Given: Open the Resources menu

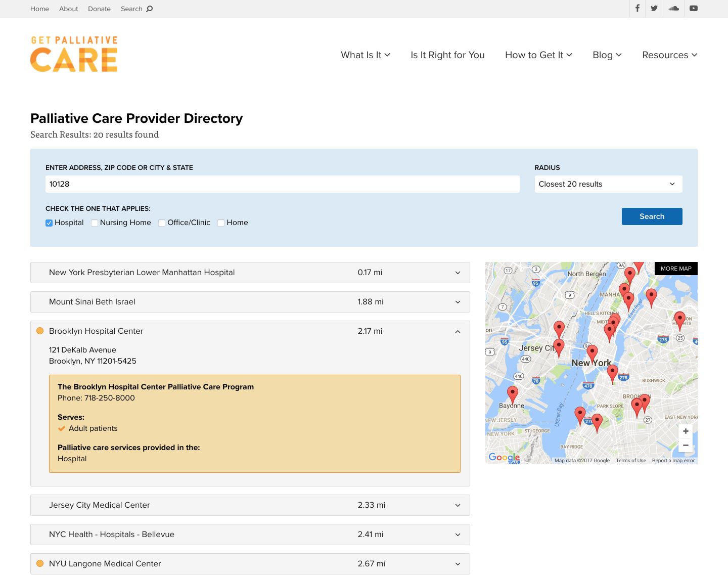Looking at the screenshot, I should 670,55.
